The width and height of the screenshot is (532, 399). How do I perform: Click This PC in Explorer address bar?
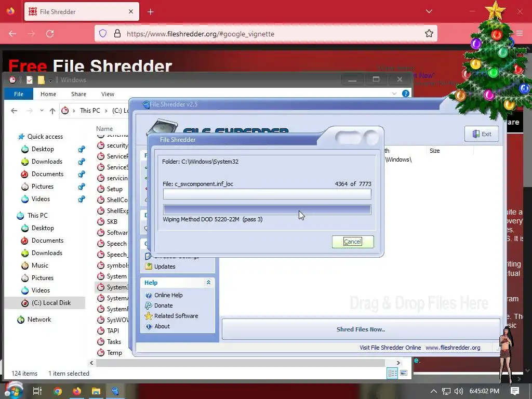pos(90,111)
